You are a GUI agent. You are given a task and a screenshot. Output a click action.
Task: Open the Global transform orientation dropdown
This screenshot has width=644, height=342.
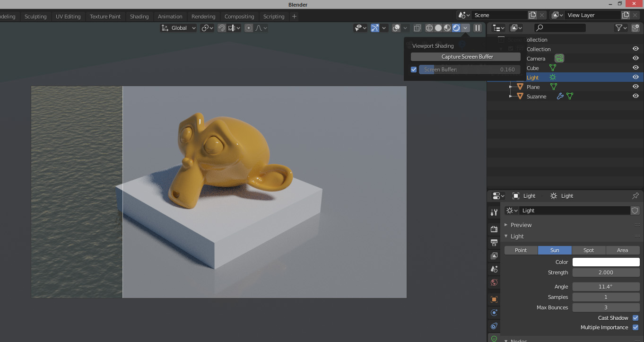coord(179,28)
